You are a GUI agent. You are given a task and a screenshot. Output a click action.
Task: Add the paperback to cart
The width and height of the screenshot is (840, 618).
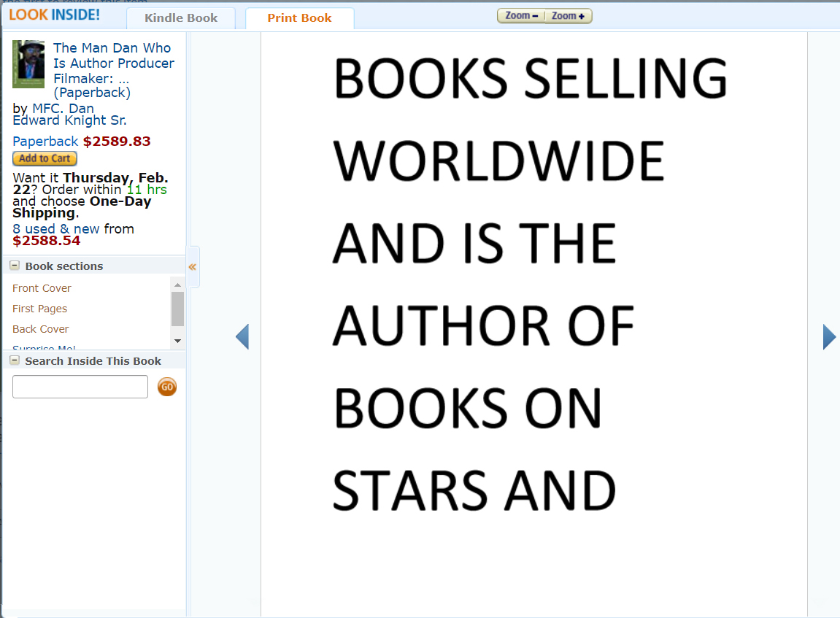point(45,158)
